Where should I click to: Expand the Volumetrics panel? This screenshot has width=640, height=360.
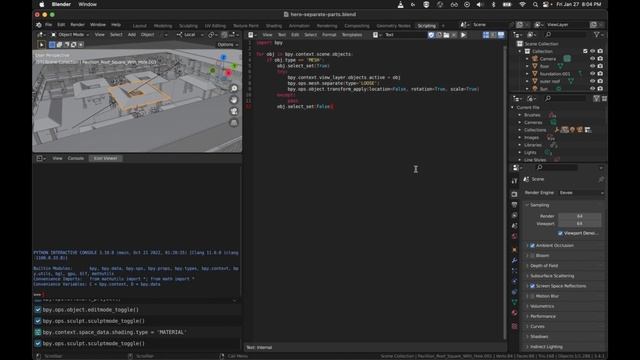point(542,307)
